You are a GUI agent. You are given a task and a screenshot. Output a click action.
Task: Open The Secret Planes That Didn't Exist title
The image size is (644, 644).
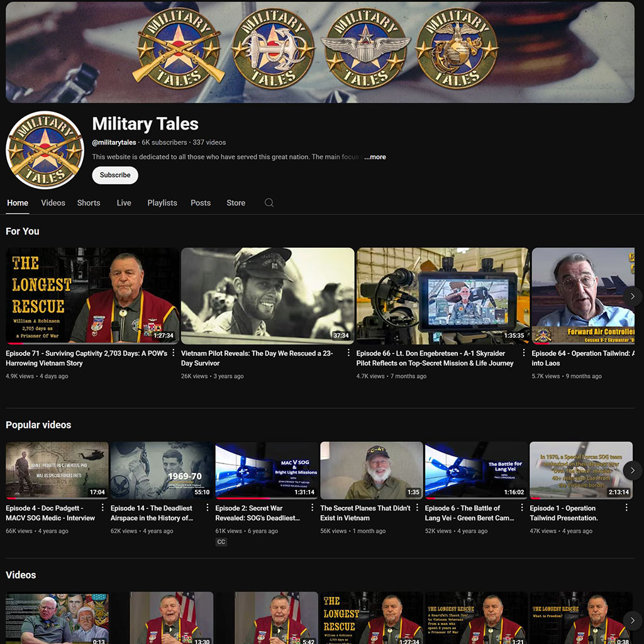[365, 513]
